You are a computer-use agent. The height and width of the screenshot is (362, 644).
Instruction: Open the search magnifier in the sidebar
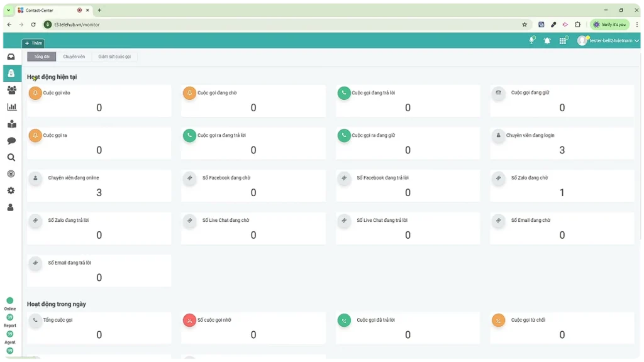click(x=11, y=157)
